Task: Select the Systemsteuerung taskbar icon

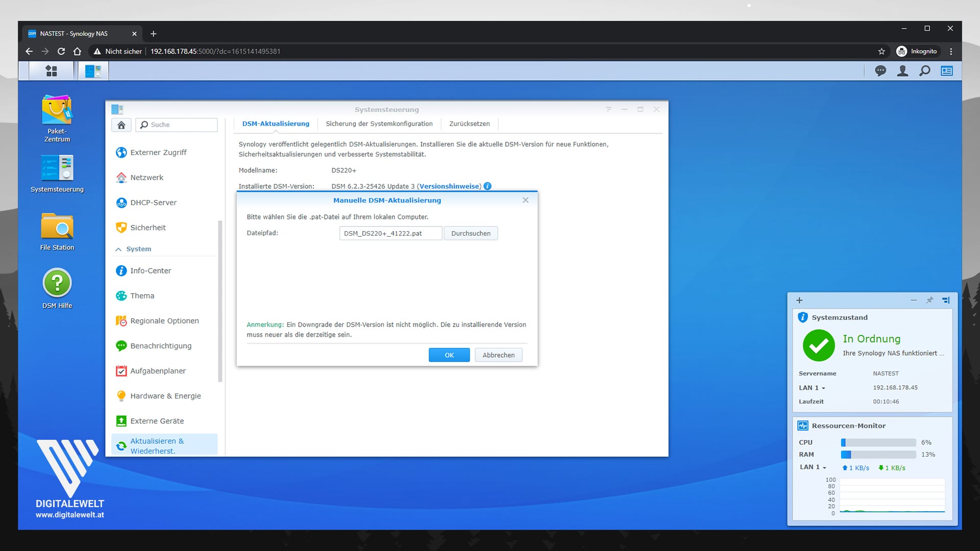Action: [93, 71]
